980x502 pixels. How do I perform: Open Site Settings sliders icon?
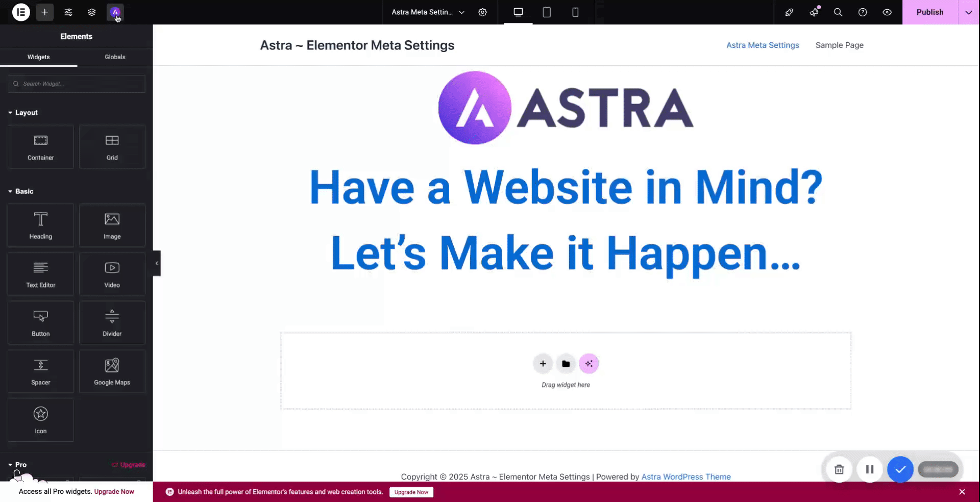pos(68,12)
